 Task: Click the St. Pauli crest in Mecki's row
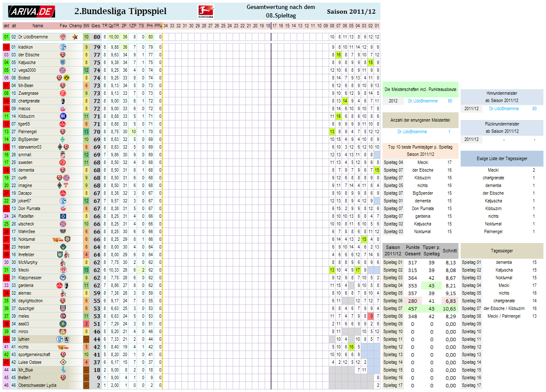(63, 270)
